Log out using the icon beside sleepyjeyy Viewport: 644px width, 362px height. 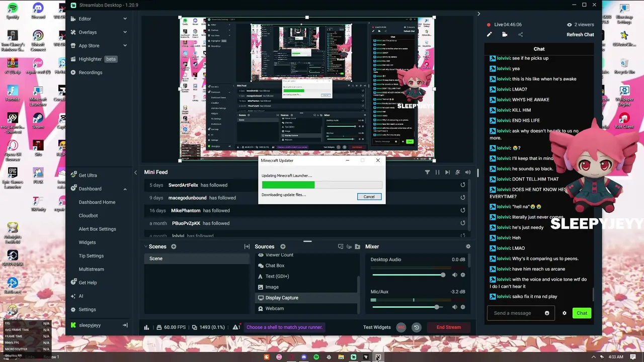(x=125, y=325)
